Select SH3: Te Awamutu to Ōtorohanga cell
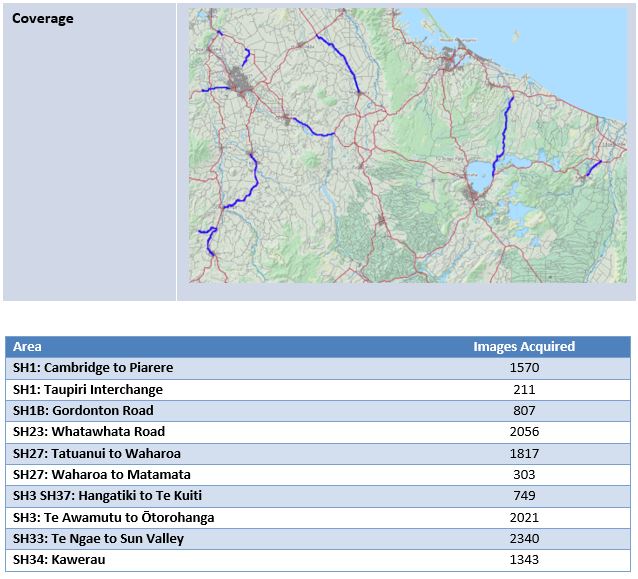The height and width of the screenshot is (579, 638). pyautogui.click(x=113, y=518)
